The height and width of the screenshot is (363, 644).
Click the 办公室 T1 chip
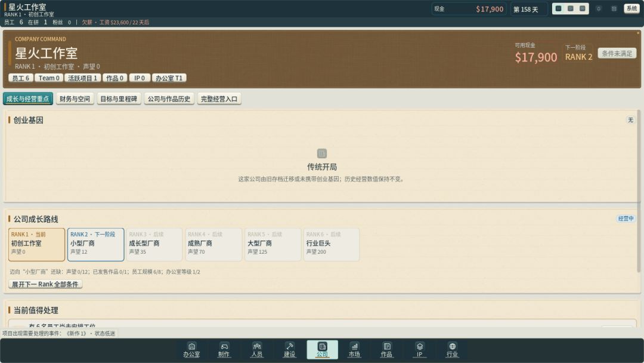pos(169,78)
